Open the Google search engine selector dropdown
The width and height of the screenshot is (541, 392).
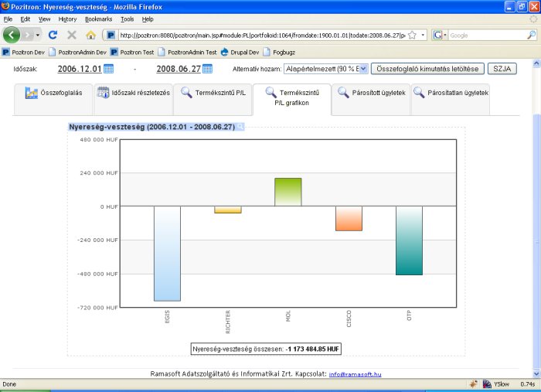[439, 35]
